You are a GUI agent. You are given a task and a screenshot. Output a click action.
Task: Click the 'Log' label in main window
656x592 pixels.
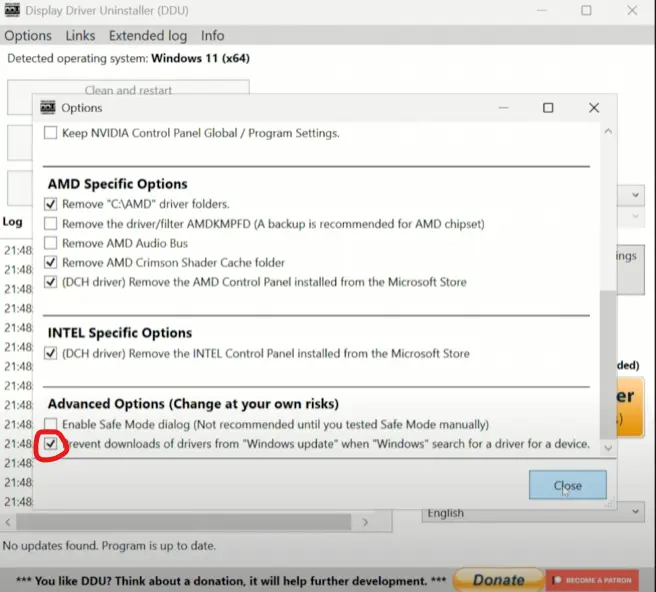pos(13,222)
